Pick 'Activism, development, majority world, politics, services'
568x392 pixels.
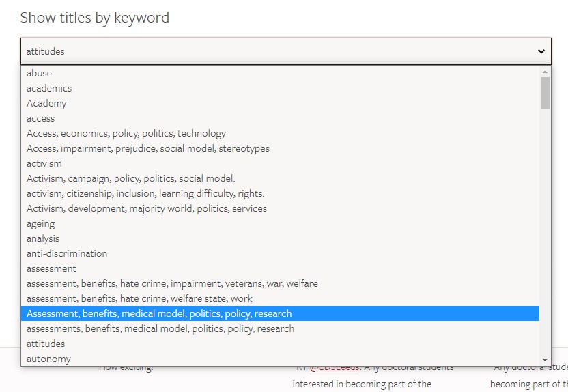147,208
